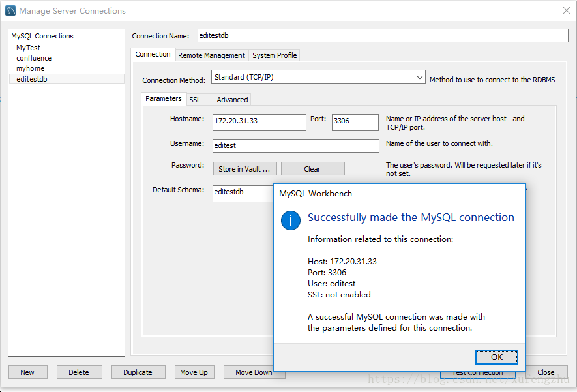Click the 'Default Schema:' label

[x=179, y=190]
